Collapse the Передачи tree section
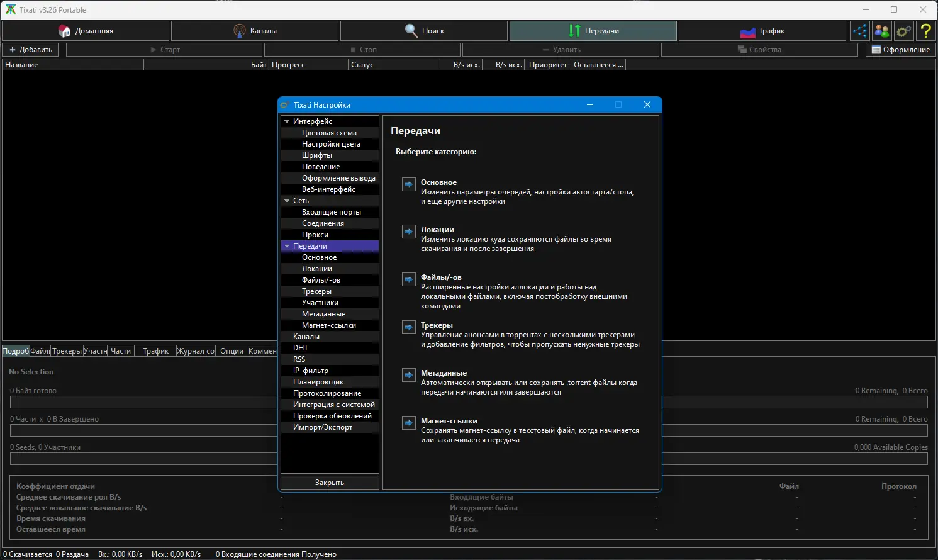Image resolution: width=938 pixels, height=560 pixels. [x=287, y=246]
